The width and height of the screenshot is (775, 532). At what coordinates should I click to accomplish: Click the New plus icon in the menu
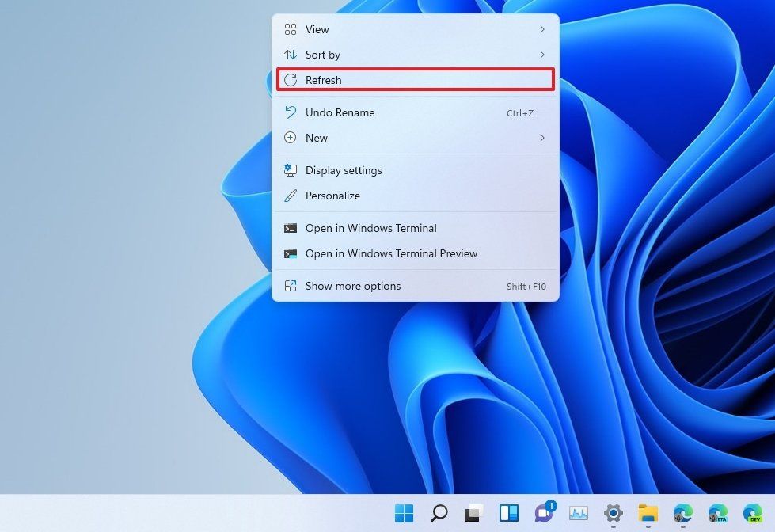coord(291,138)
